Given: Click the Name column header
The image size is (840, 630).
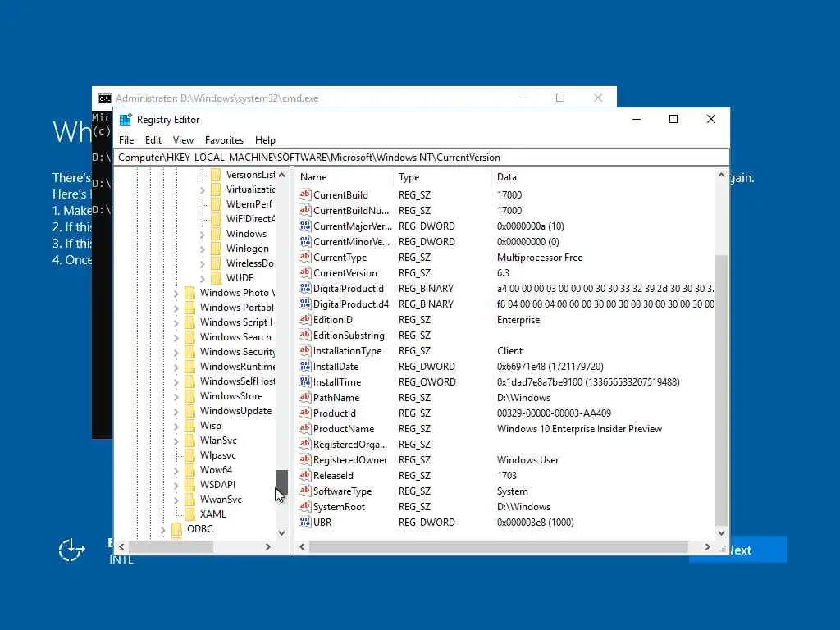Looking at the screenshot, I should [x=344, y=177].
